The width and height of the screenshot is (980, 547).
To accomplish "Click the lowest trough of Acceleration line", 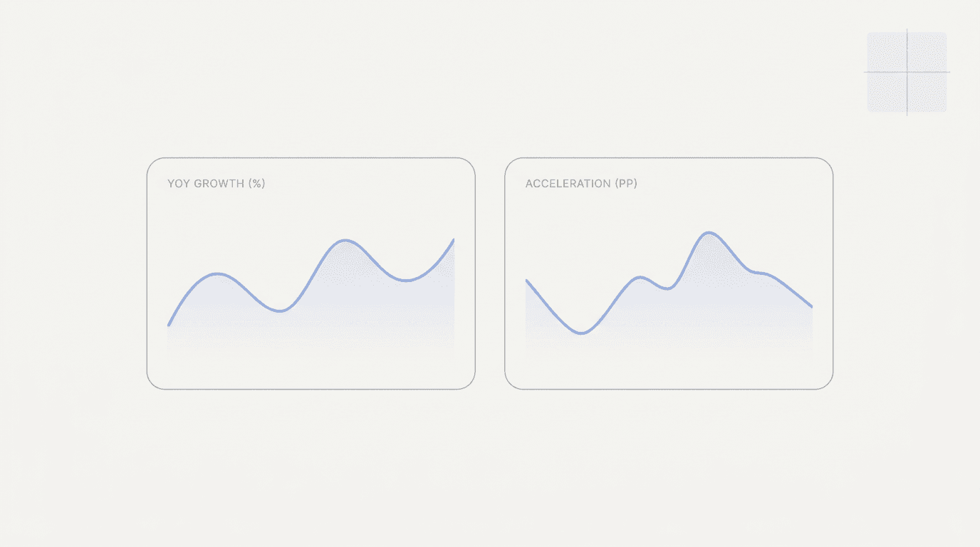I will coord(583,333).
